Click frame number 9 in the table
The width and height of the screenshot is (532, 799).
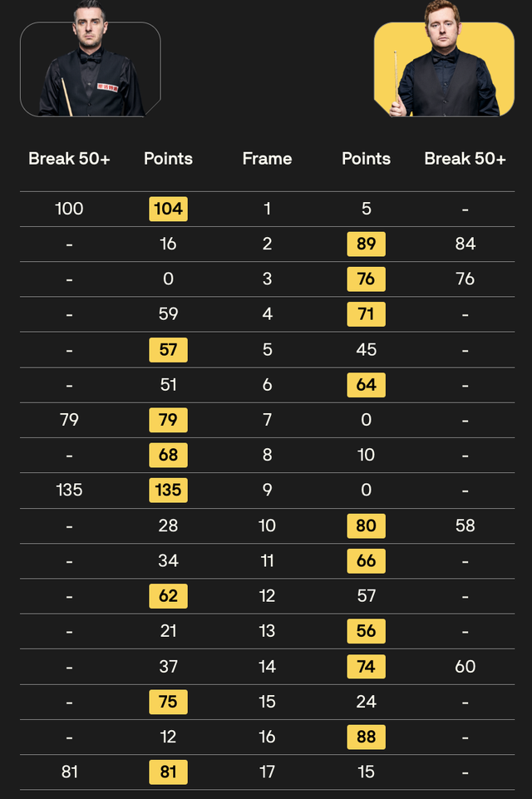click(267, 491)
